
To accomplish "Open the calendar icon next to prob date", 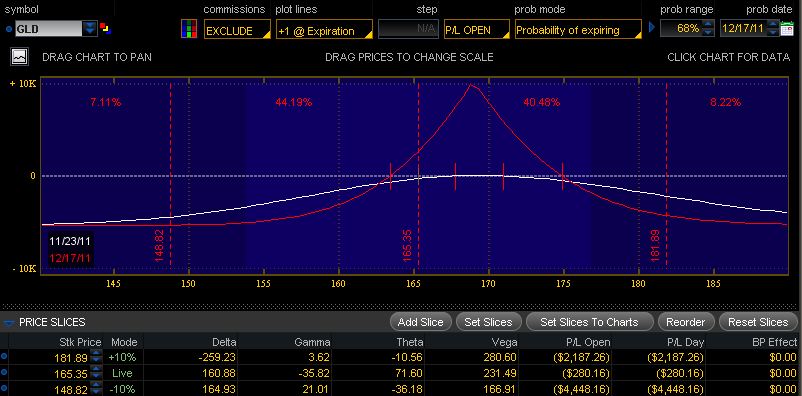I will click(x=788, y=29).
